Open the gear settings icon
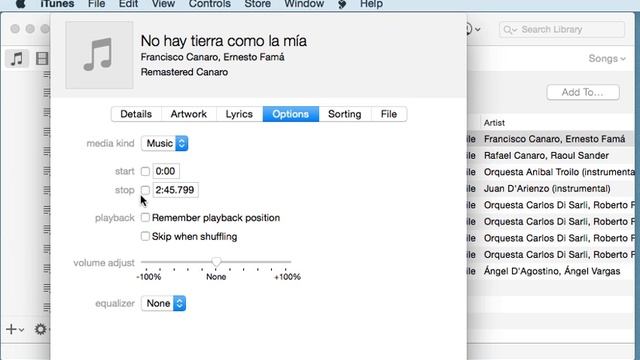 [x=40, y=329]
